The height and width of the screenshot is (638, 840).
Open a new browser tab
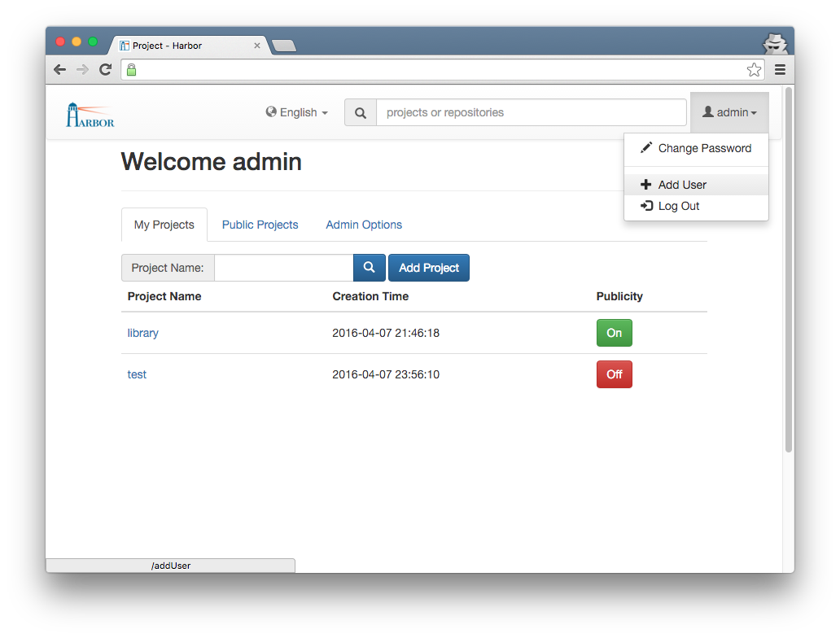[284, 46]
